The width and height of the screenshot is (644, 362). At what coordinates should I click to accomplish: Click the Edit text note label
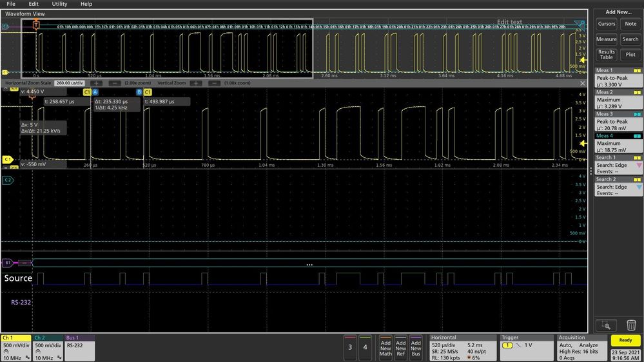pyautogui.click(x=509, y=22)
